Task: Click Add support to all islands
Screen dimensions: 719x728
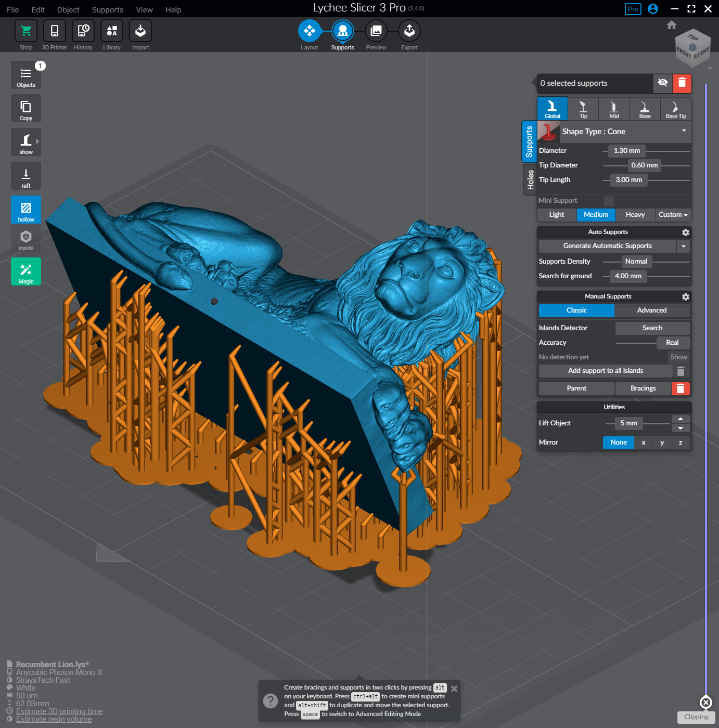Action: tap(606, 371)
